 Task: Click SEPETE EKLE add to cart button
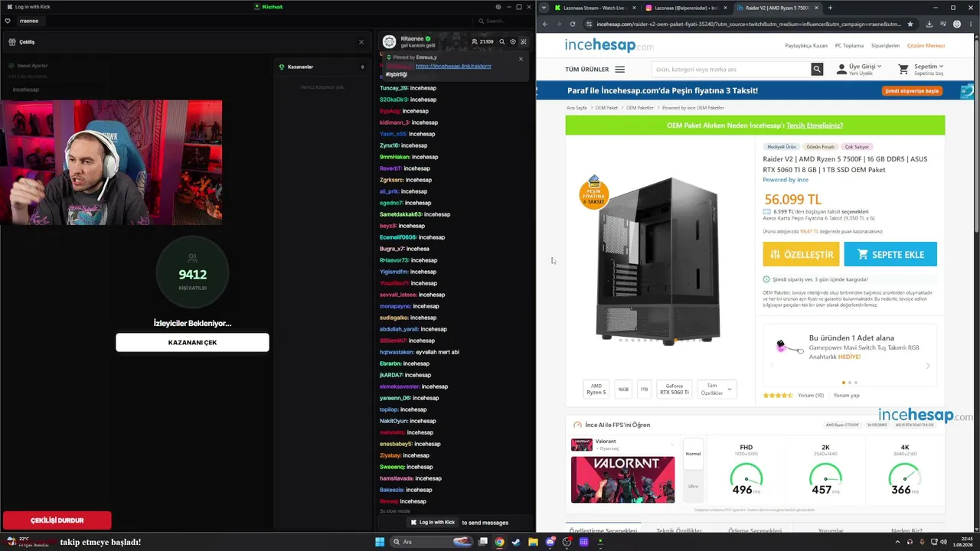pos(890,254)
